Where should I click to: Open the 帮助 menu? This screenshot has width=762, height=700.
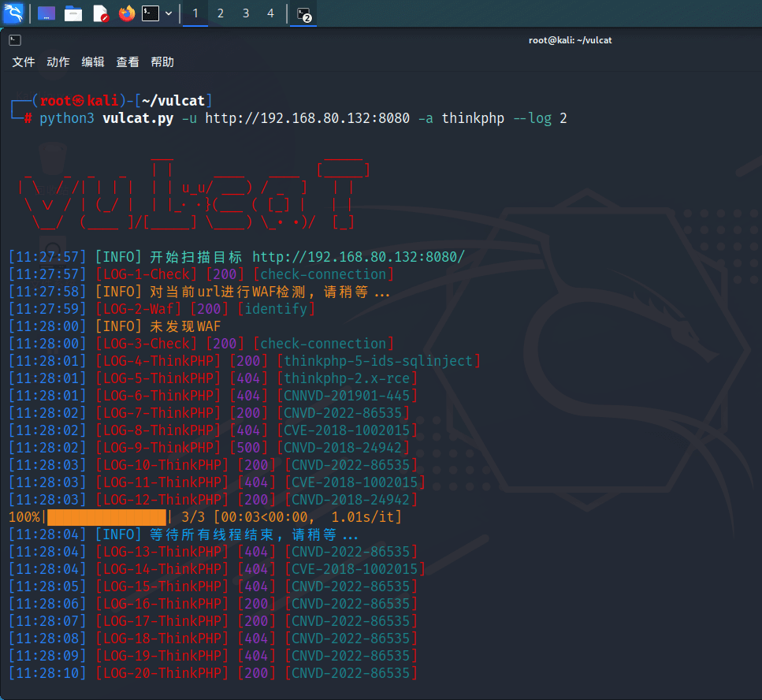162,62
